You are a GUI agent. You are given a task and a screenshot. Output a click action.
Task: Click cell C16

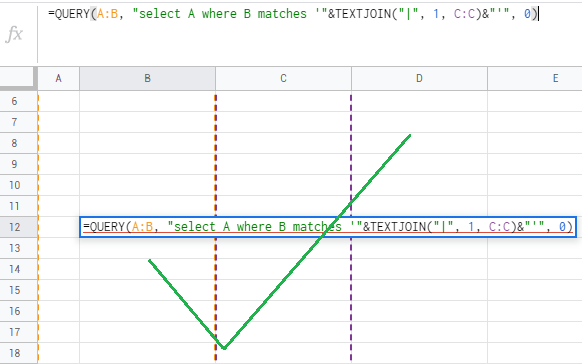coord(283,311)
